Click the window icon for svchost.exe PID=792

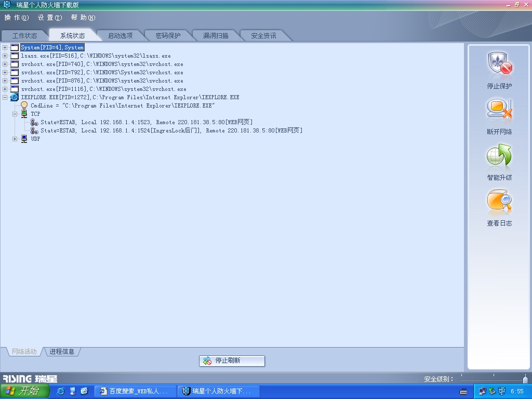point(15,72)
